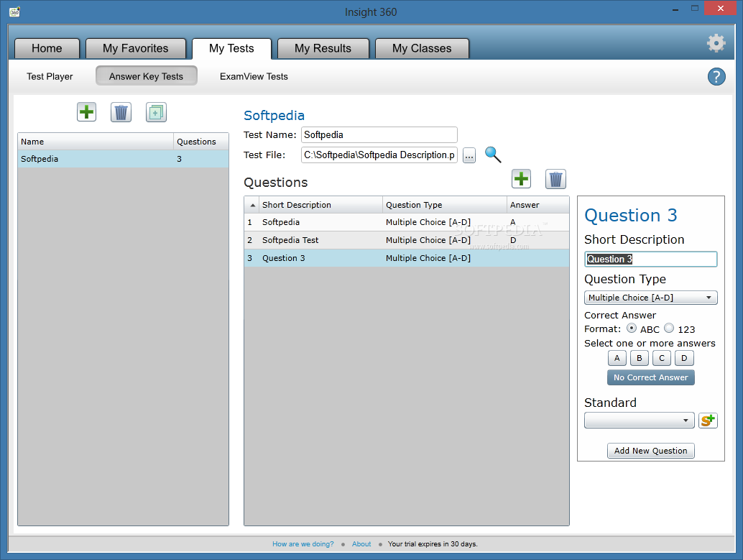Follow the How are we doing? link
The height and width of the screenshot is (560, 743).
(303, 544)
